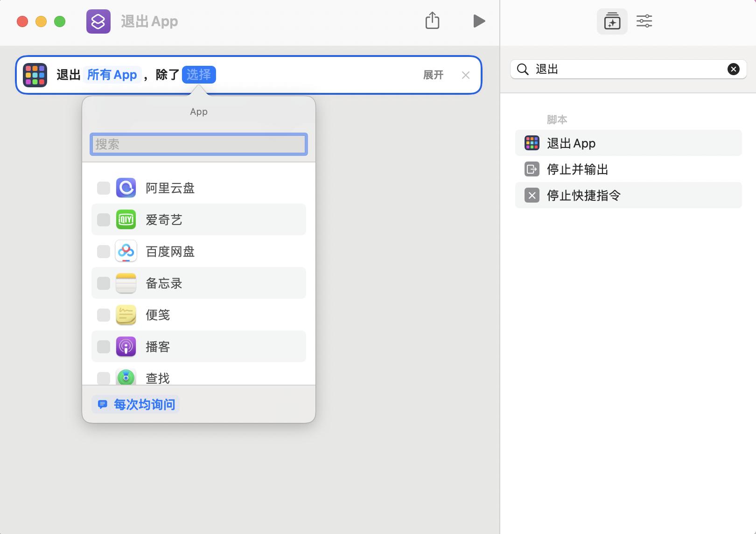Enable the 备忘录 checkbox
The height and width of the screenshot is (534, 756).
(x=103, y=283)
